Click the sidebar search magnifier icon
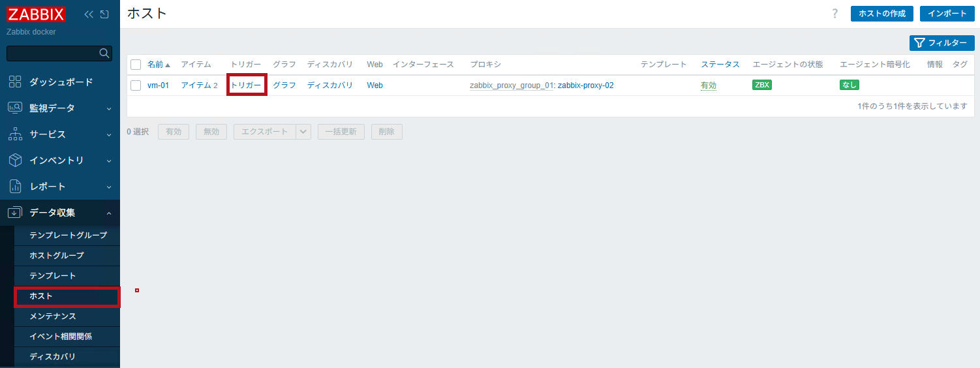This screenshot has width=980, height=368. pyautogui.click(x=104, y=53)
